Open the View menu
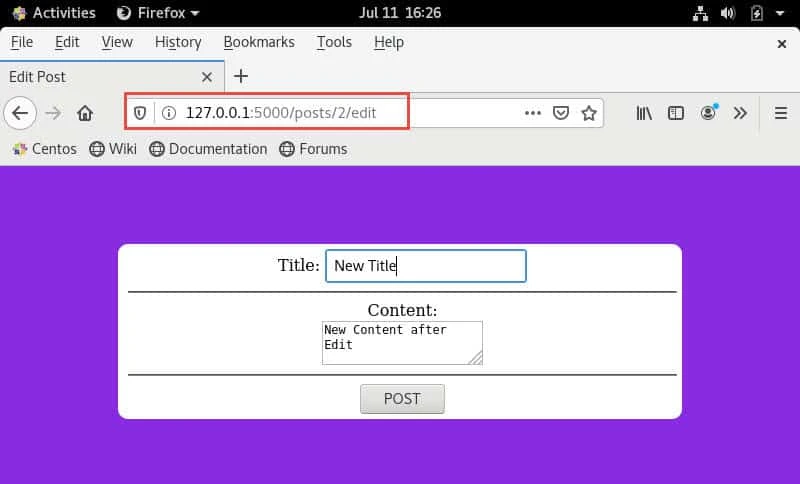 click(117, 42)
